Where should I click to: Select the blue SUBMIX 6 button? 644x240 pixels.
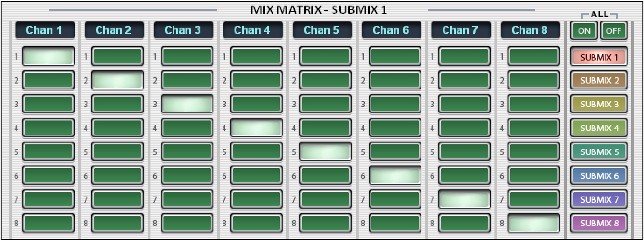599,176
